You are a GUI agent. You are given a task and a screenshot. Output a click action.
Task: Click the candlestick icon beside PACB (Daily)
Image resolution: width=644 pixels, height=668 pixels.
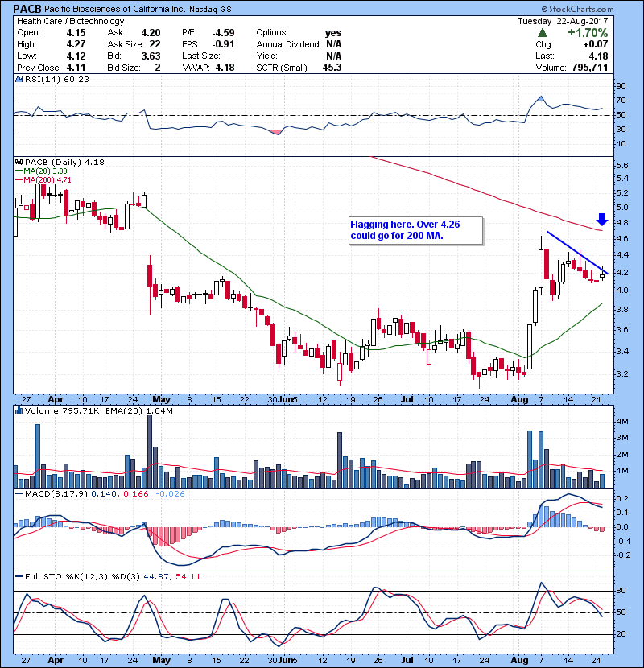point(19,163)
